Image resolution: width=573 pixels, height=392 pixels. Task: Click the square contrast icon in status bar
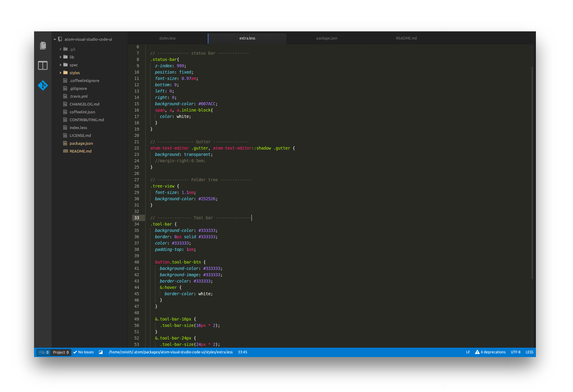click(101, 352)
